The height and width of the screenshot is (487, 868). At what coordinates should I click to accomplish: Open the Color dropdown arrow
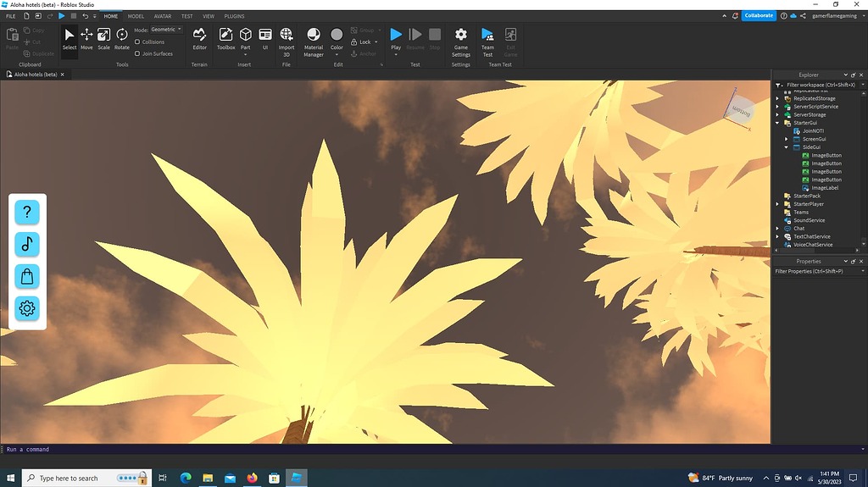tap(337, 55)
